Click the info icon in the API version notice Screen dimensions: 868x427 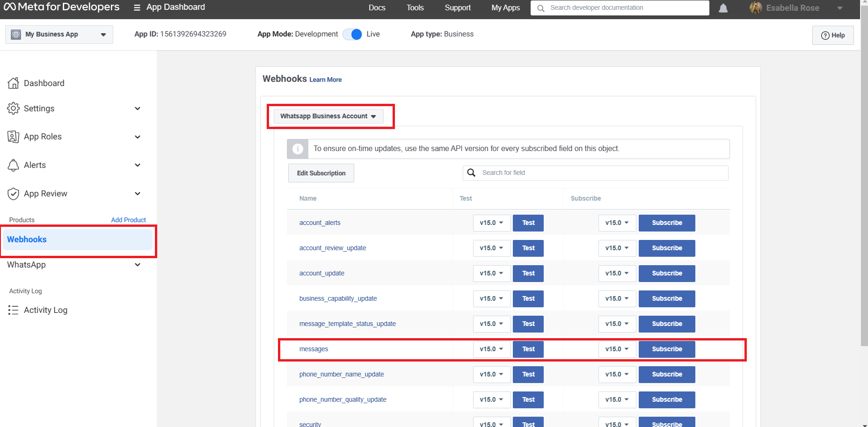[x=298, y=149]
